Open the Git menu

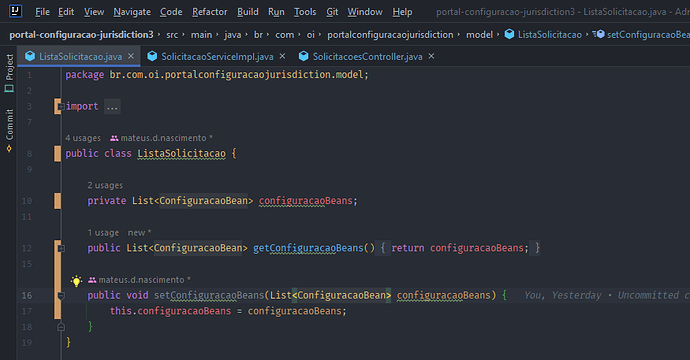pos(332,12)
